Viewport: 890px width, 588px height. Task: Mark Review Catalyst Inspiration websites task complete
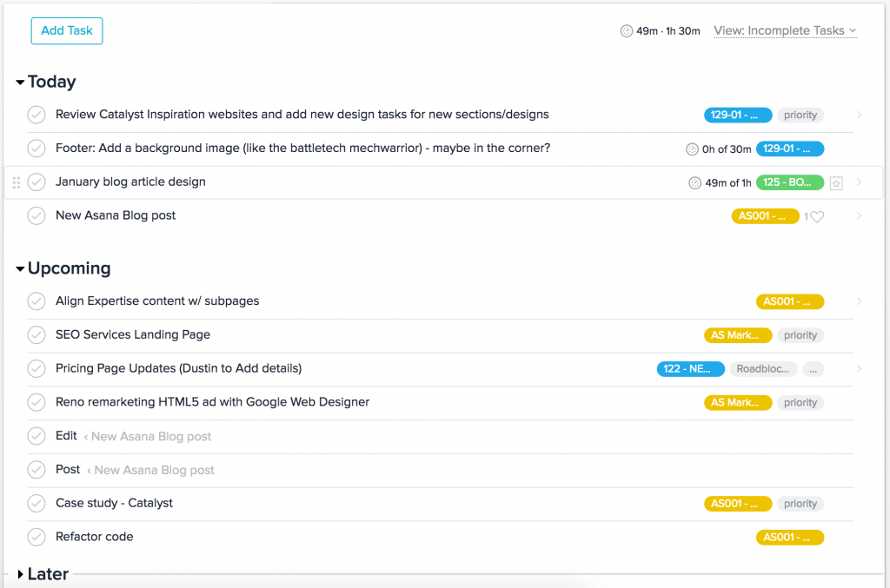[x=36, y=114]
